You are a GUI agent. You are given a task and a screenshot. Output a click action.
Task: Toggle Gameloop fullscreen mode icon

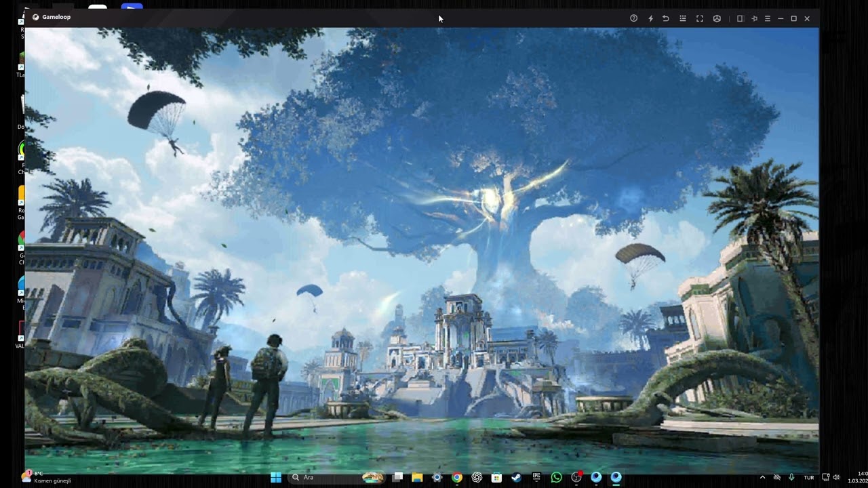[x=700, y=18]
